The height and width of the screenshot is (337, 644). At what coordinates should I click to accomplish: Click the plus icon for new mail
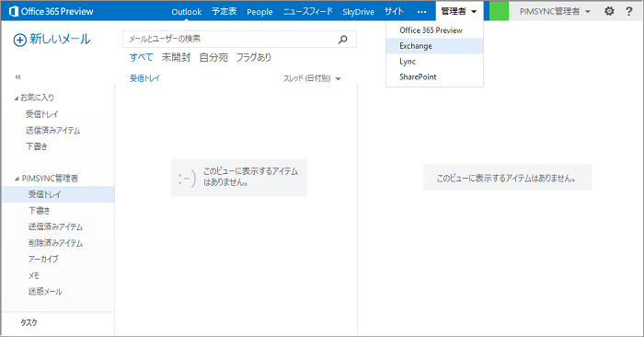(19, 40)
